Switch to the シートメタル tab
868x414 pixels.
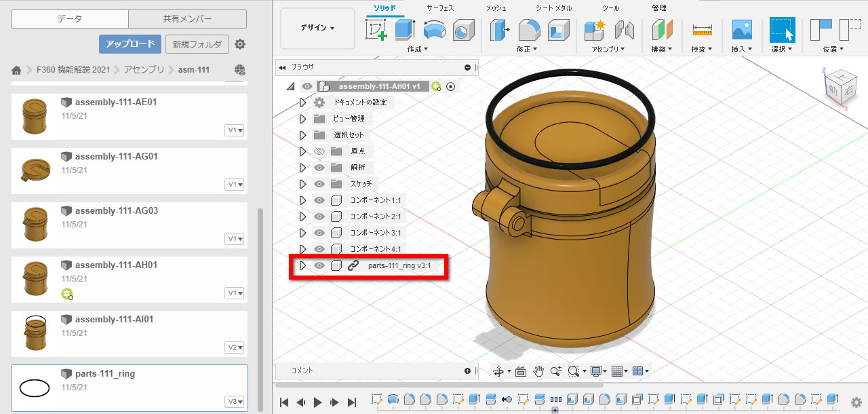pyautogui.click(x=553, y=8)
